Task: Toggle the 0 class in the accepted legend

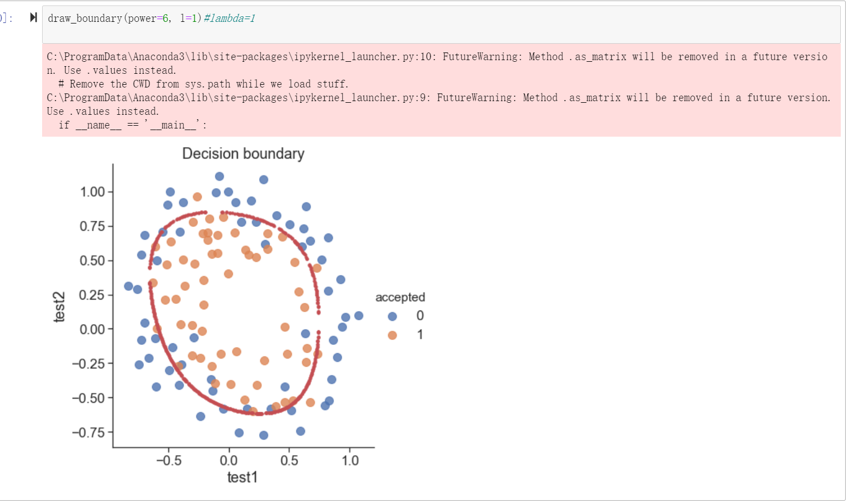Action: [x=405, y=316]
